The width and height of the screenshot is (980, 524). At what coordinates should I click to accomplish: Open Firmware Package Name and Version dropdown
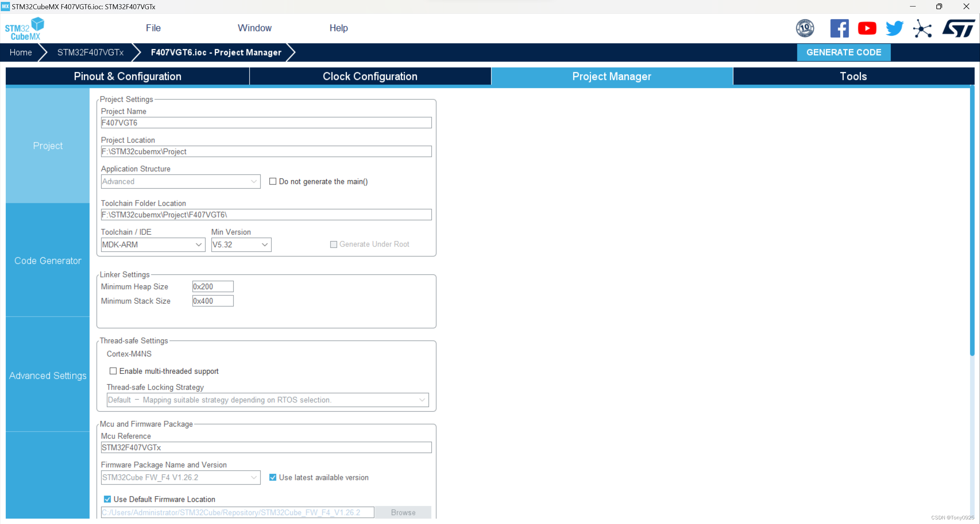pyautogui.click(x=181, y=478)
